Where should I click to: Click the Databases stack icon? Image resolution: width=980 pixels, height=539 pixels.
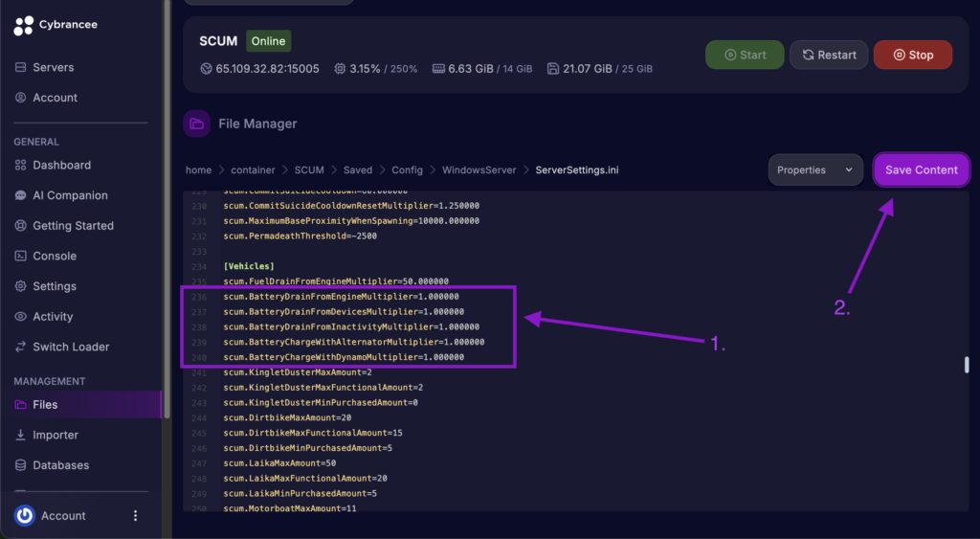pos(21,465)
